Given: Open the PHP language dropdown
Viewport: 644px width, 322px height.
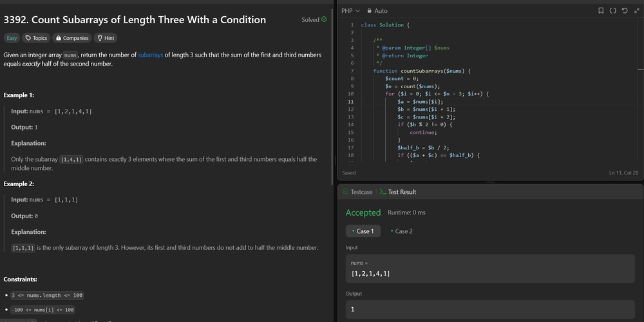Looking at the screenshot, I should pyautogui.click(x=350, y=11).
